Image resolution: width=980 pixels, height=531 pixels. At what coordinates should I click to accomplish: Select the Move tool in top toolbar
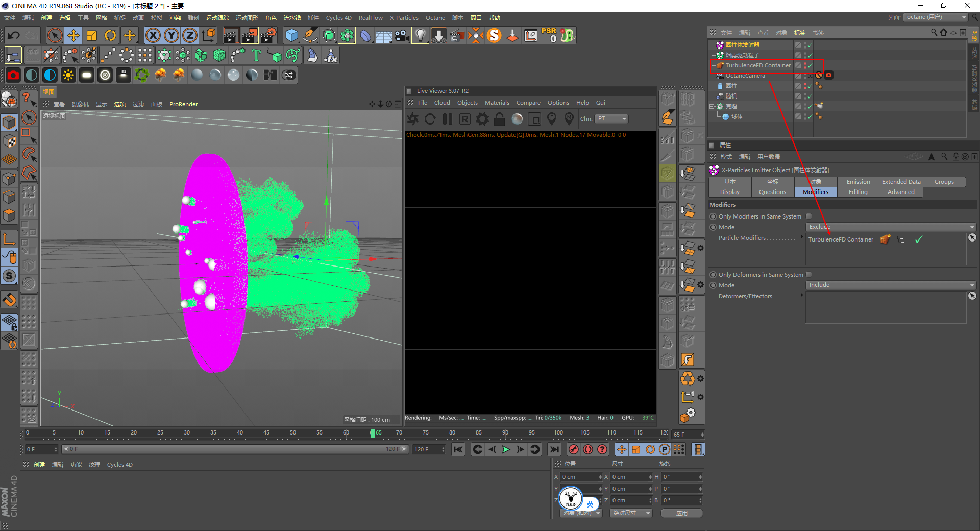click(73, 35)
